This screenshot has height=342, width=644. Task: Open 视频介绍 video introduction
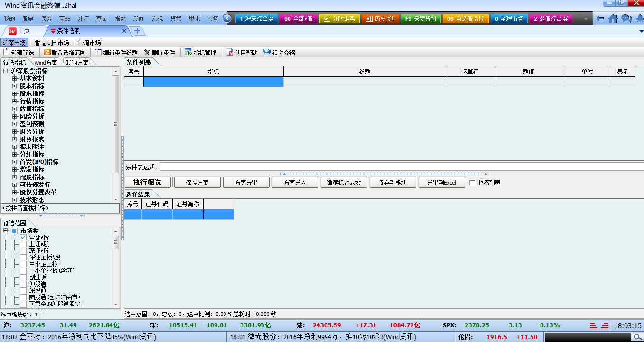click(279, 53)
